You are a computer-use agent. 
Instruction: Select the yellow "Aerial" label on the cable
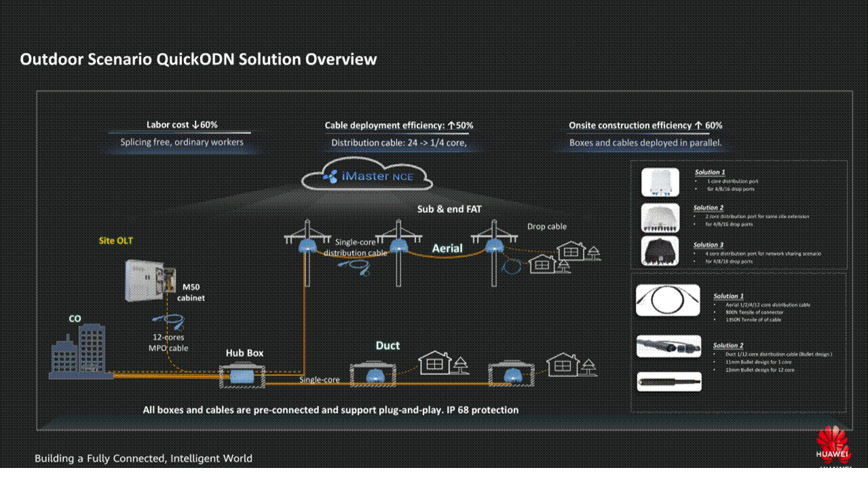coord(447,249)
